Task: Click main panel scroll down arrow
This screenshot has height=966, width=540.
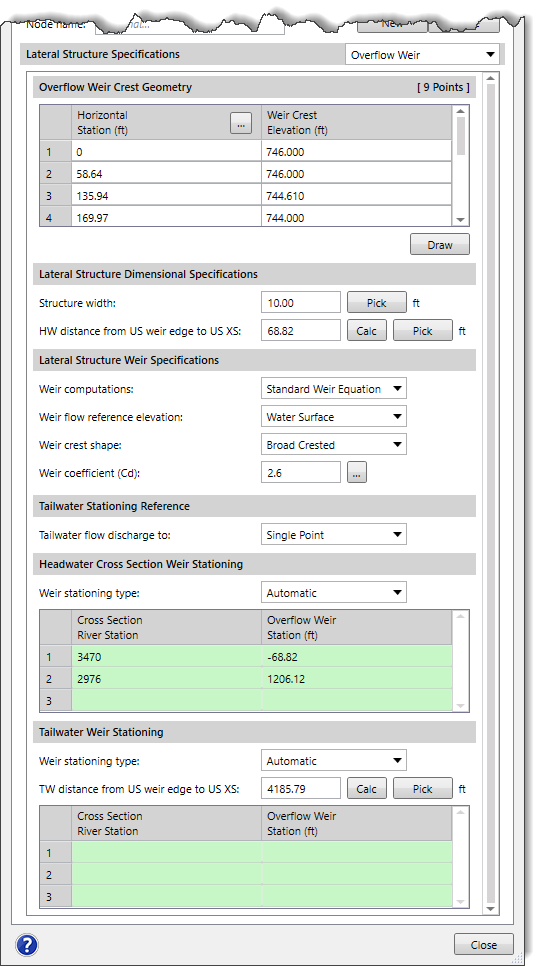Action: coord(491,908)
